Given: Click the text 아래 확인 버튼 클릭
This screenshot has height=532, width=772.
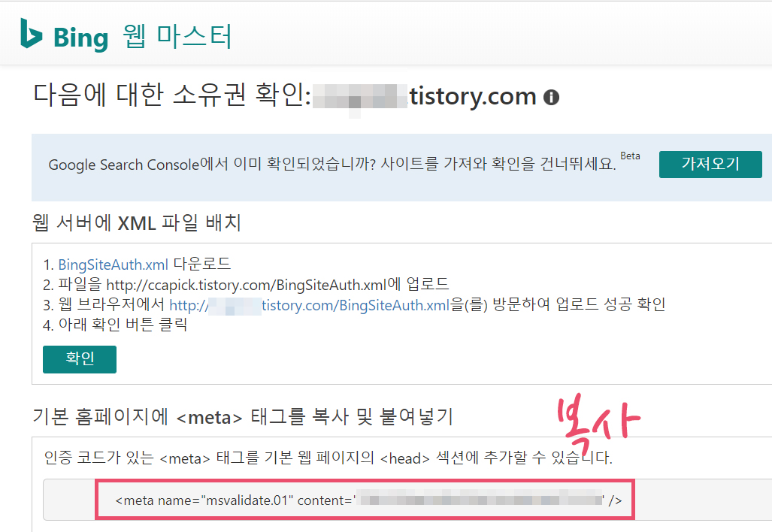Looking at the screenshot, I should (x=123, y=325).
